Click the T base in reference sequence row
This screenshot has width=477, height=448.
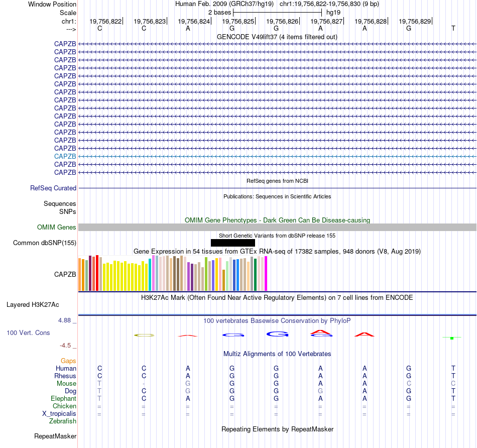click(x=453, y=28)
